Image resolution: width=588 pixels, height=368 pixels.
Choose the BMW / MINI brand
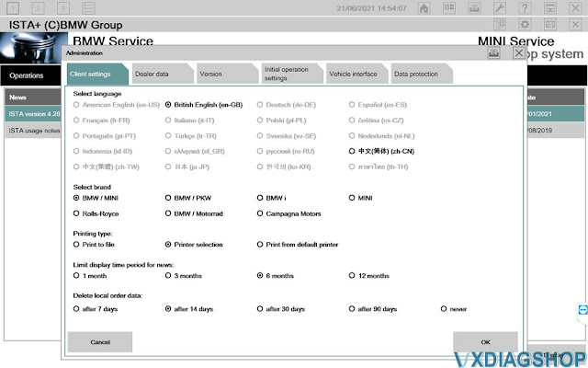tap(96, 198)
